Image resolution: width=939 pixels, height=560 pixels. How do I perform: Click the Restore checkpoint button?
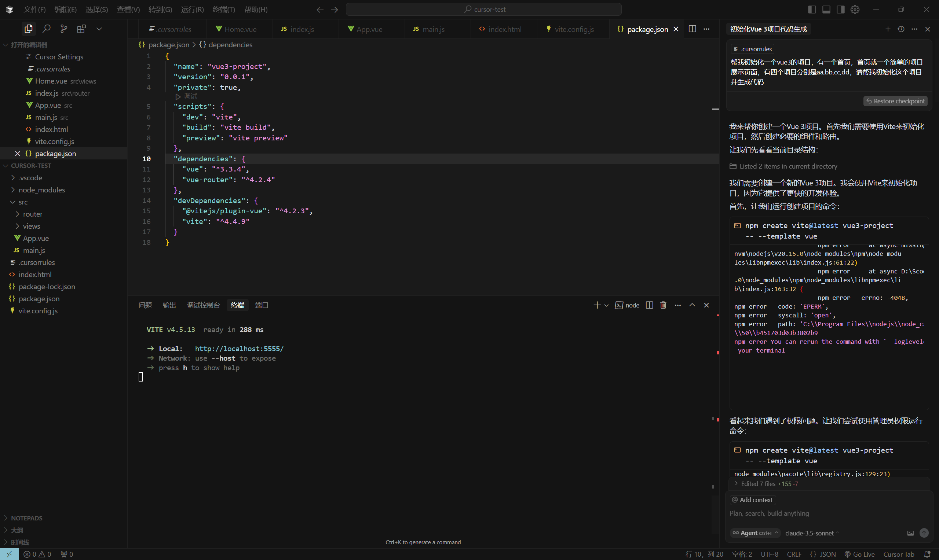(895, 101)
